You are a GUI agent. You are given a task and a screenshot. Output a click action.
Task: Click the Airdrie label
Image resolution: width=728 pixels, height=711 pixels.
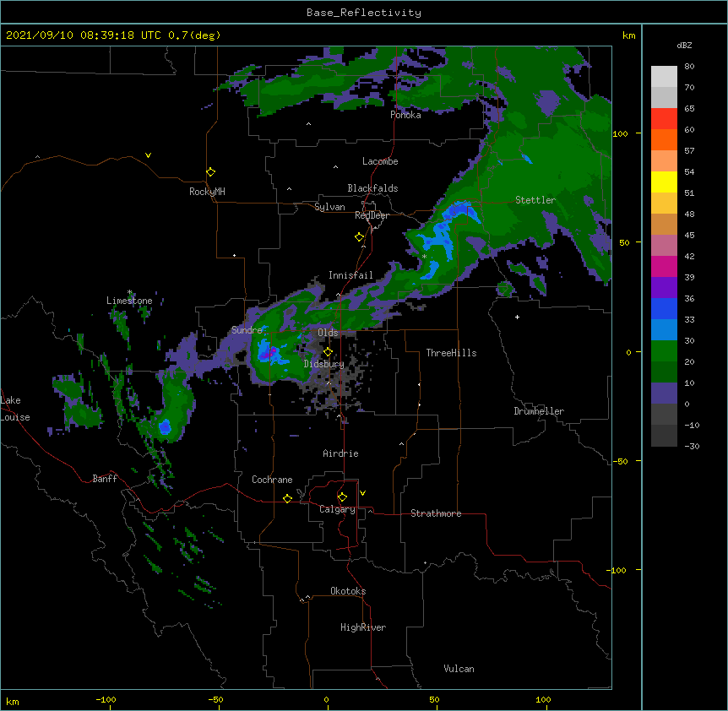[341, 453]
